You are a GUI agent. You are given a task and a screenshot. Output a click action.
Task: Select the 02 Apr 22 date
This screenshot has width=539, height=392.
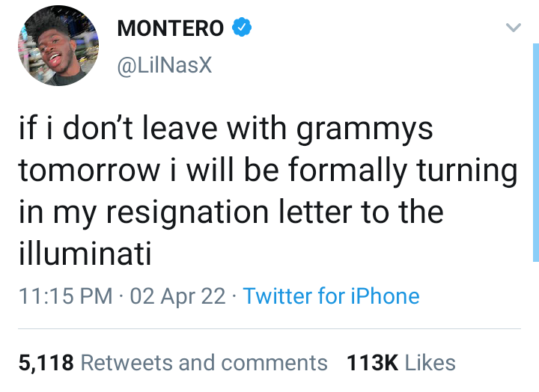click(x=177, y=295)
